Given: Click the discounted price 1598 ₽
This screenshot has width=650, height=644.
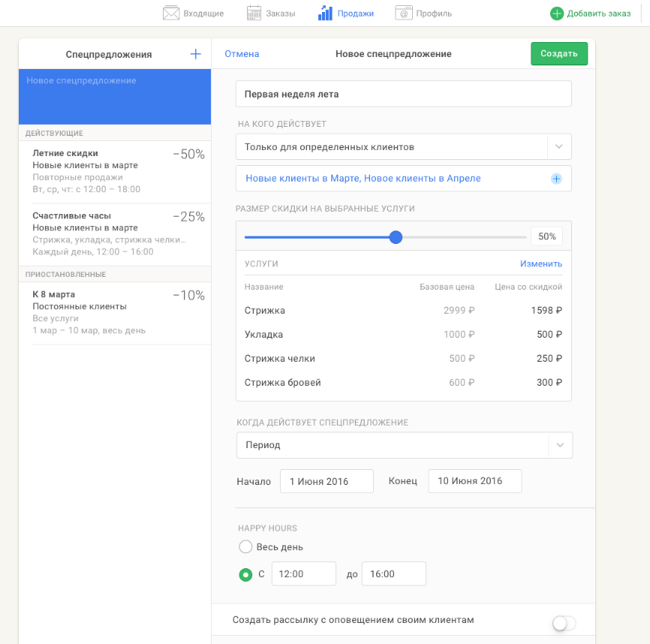Looking at the screenshot, I should (546, 311).
